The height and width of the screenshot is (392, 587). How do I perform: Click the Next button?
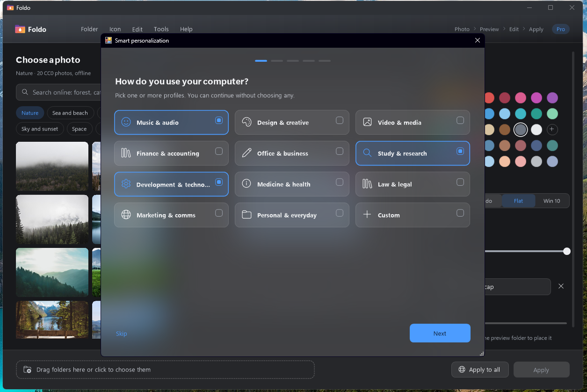point(440,333)
